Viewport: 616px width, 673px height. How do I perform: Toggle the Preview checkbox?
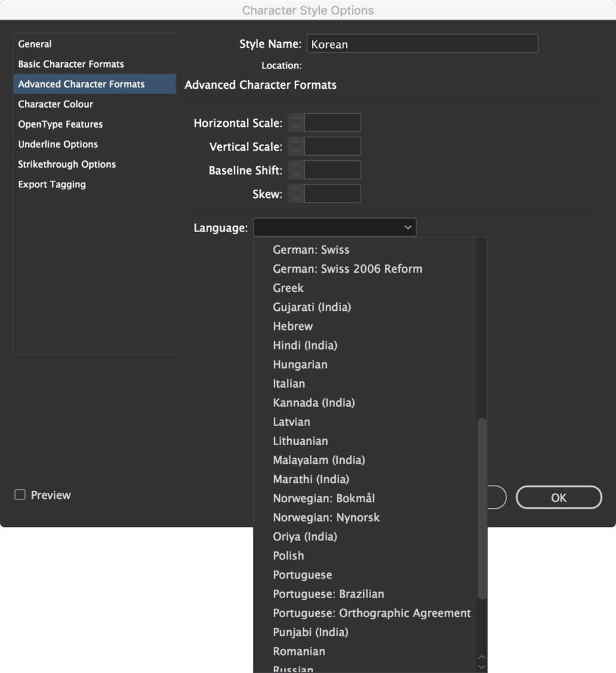(20, 495)
